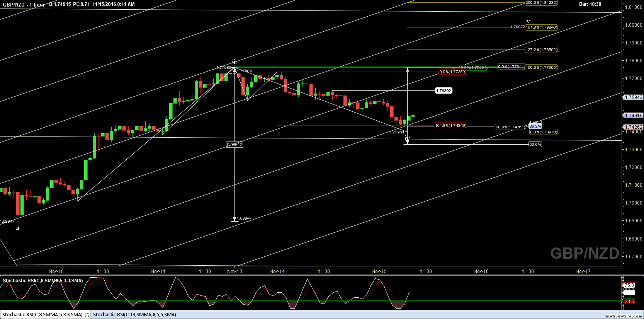Select the wave iv label

tap(407, 138)
